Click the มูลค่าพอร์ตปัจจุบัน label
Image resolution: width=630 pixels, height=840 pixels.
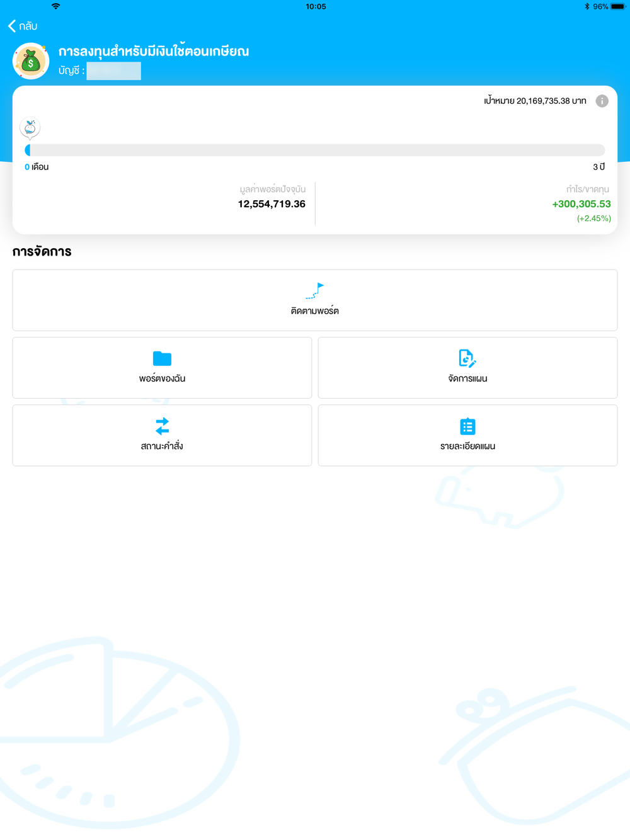click(x=273, y=189)
